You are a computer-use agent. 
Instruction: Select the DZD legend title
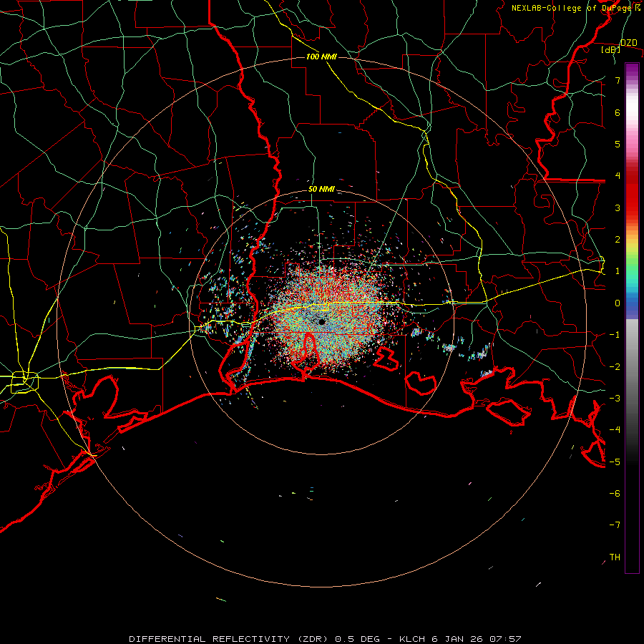[x=628, y=43]
